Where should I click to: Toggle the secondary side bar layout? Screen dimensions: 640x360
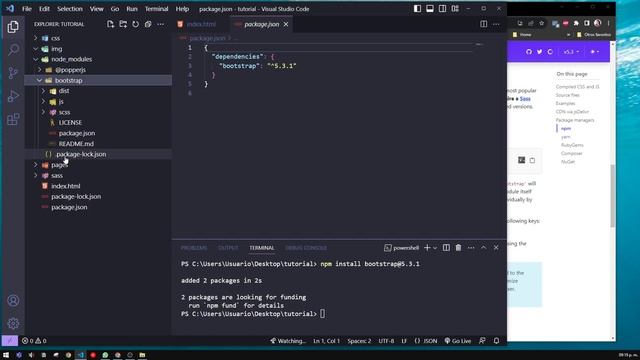pyautogui.click(x=442, y=9)
